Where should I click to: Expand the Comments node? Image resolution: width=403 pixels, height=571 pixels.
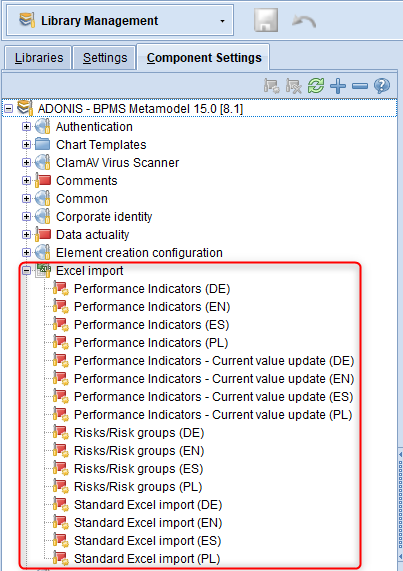[x=26, y=181]
